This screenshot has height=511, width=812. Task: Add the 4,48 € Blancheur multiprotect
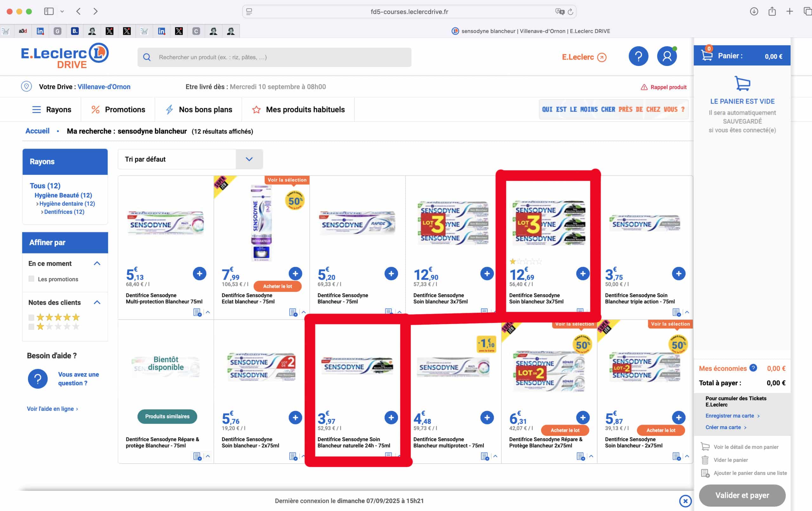pyautogui.click(x=487, y=417)
